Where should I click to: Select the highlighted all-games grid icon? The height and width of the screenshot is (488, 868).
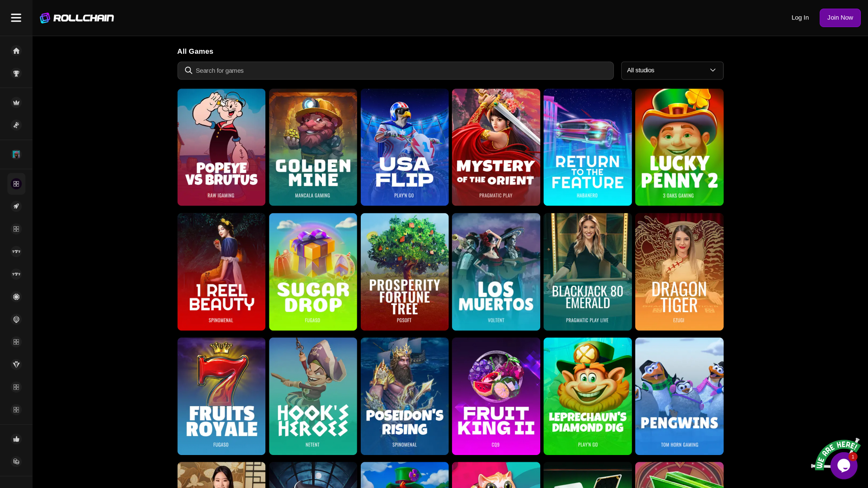click(x=16, y=183)
